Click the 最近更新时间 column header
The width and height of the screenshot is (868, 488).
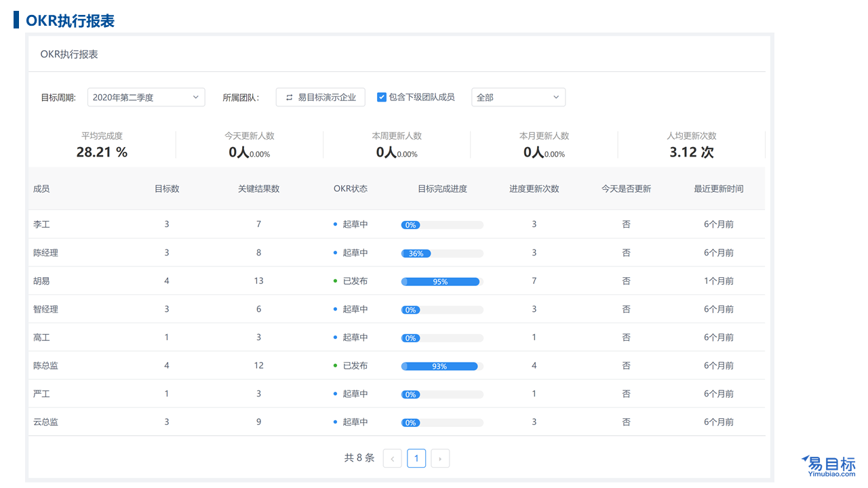click(x=718, y=188)
